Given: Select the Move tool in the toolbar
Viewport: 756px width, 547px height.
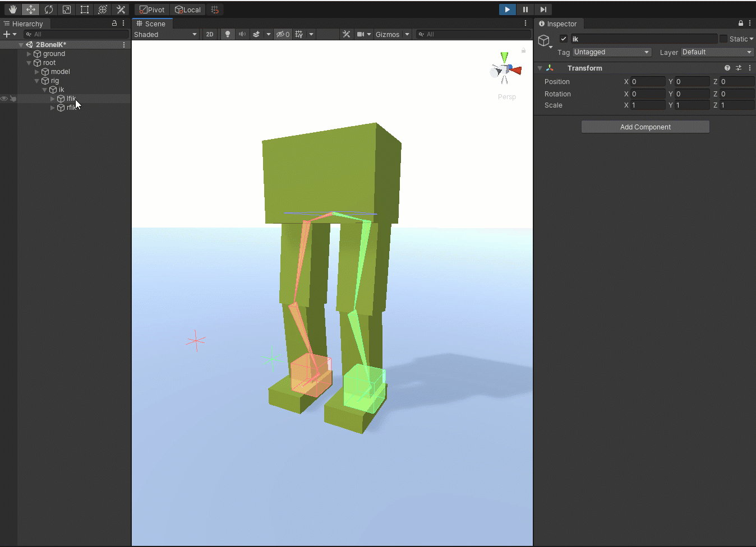Looking at the screenshot, I should pos(30,10).
